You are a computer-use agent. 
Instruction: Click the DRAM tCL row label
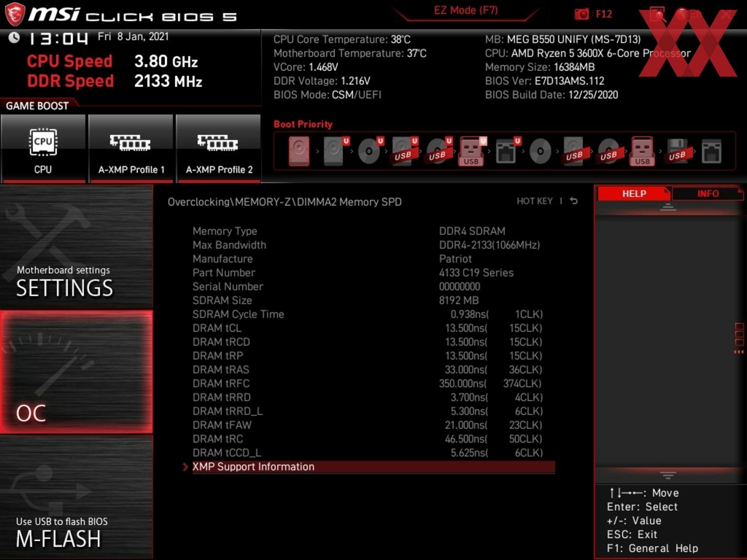pos(217,328)
